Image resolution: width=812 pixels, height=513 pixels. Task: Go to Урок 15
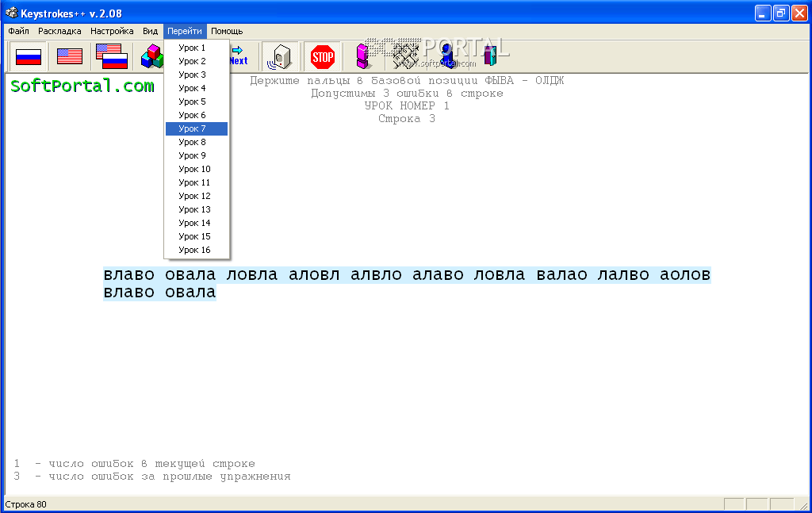tap(197, 236)
